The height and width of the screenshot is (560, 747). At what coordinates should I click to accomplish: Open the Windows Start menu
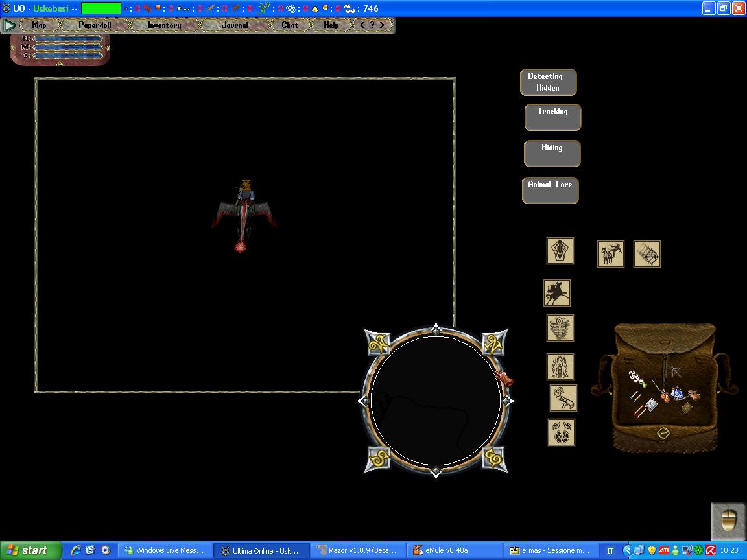click(x=31, y=550)
